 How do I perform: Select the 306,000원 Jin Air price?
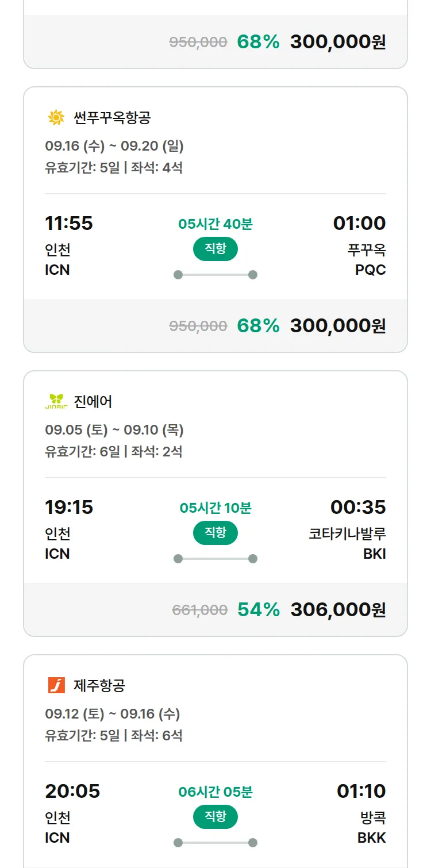point(338,609)
